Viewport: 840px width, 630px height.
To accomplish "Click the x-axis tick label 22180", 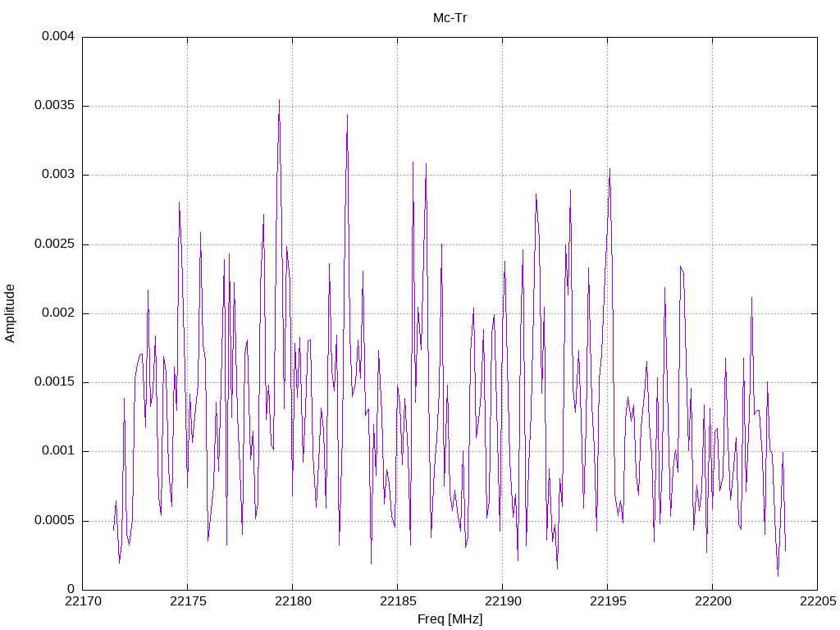I will tap(293, 601).
